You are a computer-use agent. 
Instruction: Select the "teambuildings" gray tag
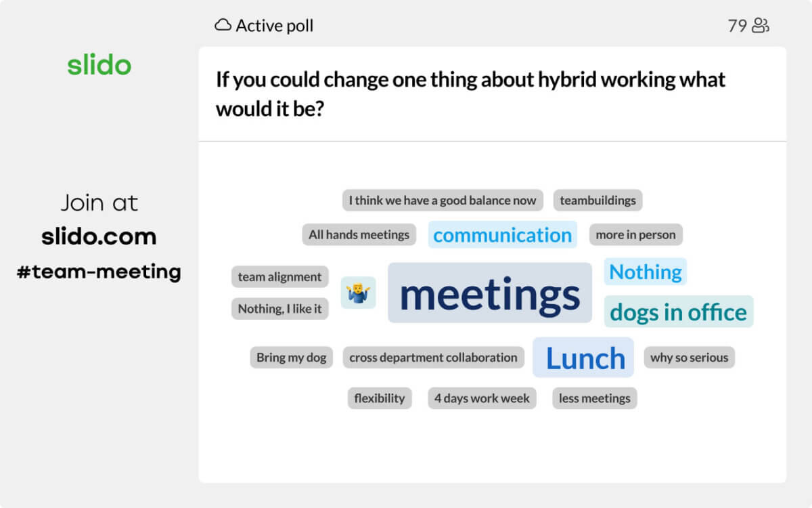(x=597, y=200)
